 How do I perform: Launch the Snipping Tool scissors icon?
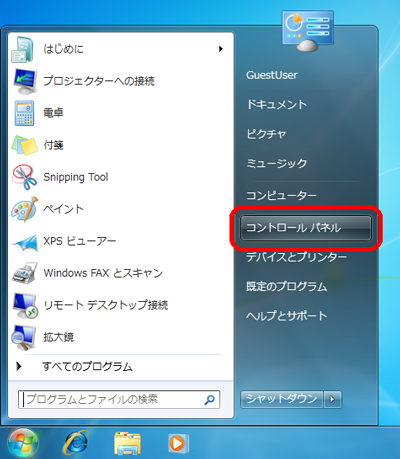(25, 177)
